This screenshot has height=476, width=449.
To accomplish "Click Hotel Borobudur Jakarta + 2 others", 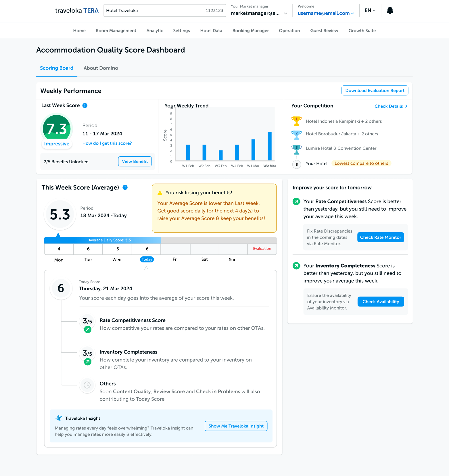I will tap(342, 134).
